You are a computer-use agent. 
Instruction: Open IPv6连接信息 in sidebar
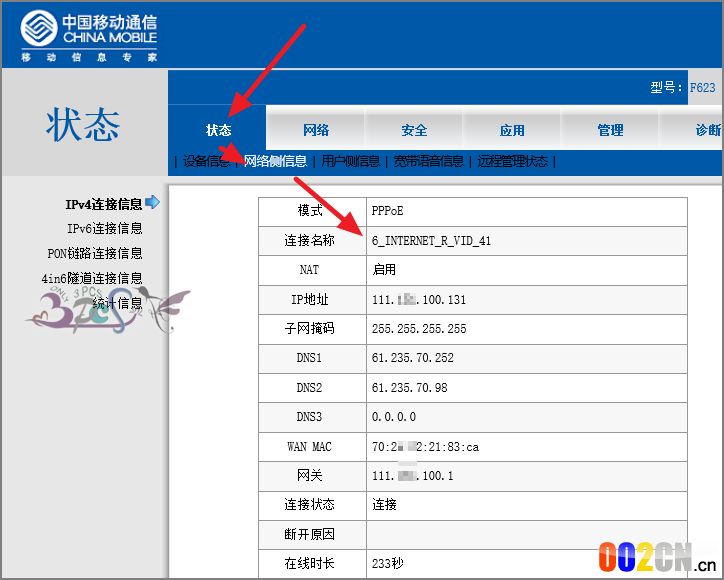pyautogui.click(x=105, y=228)
